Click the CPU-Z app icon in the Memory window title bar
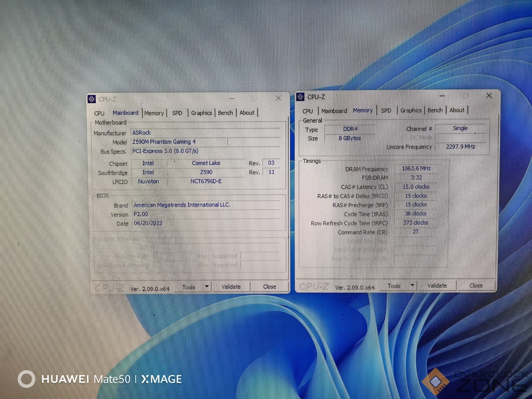The width and height of the screenshot is (532, 399). pos(300,97)
